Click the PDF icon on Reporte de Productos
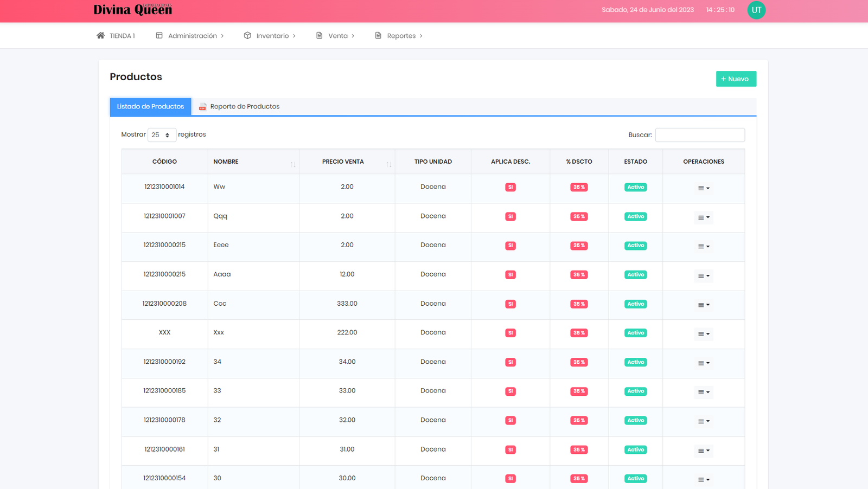The height and width of the screenshot is (489, 868). click(x=202, y=107)
